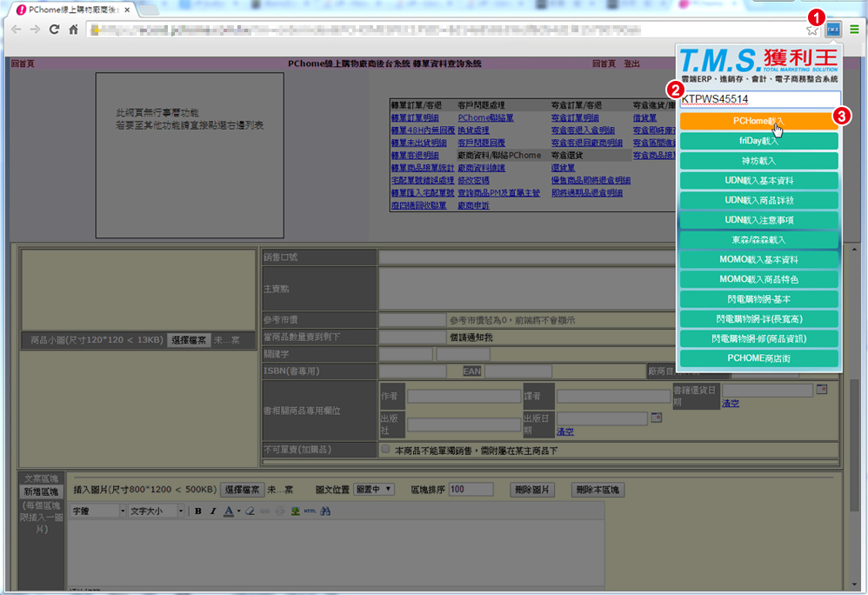Click the KTPWS45514 code input field
This screenshot has width=868, height=595.
tap(758, 99)
